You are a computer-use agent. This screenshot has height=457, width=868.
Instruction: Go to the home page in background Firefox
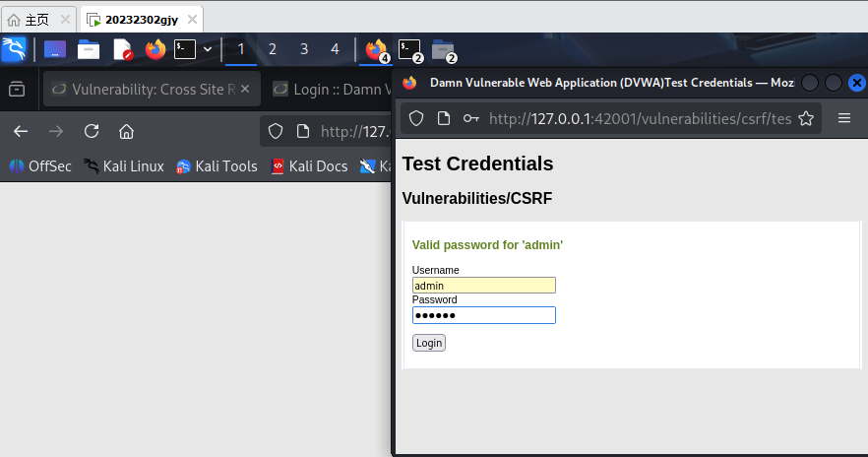point(126,132)
